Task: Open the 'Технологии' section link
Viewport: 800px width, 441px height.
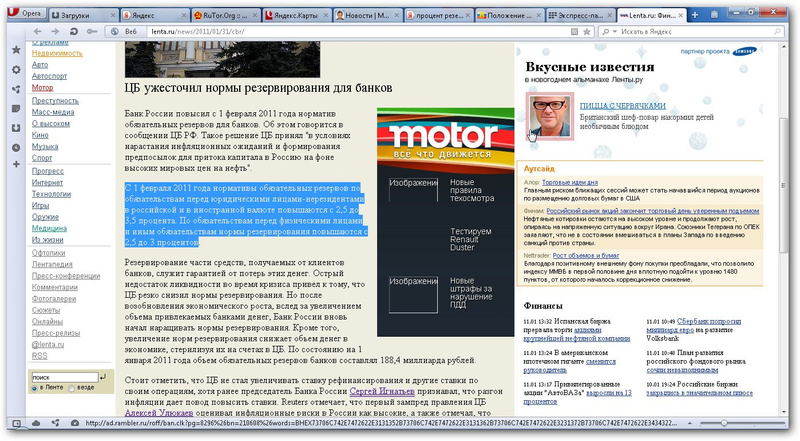Action: point(51,195)
